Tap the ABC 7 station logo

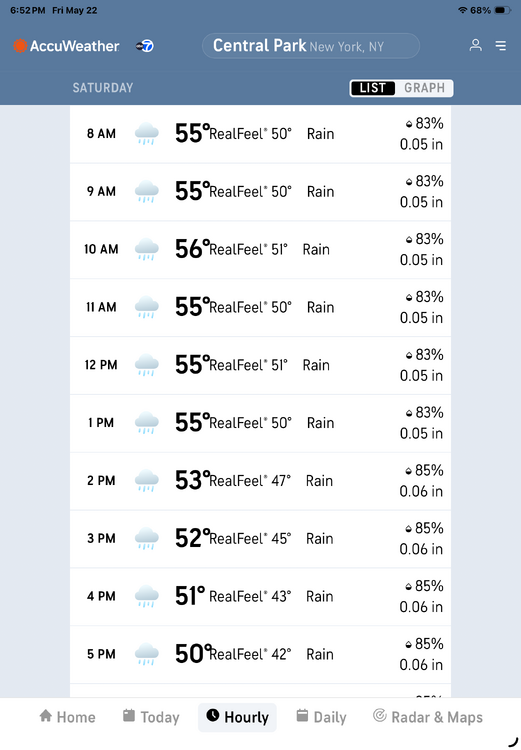coord(144,46)
